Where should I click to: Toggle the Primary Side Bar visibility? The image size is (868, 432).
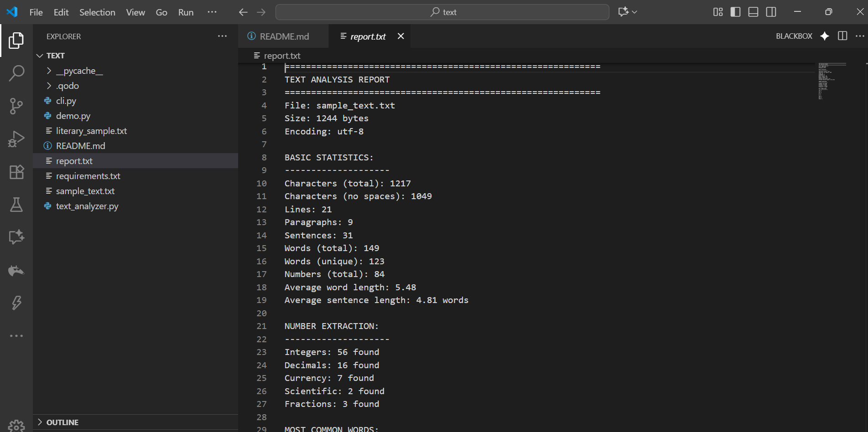coord(735,12)
